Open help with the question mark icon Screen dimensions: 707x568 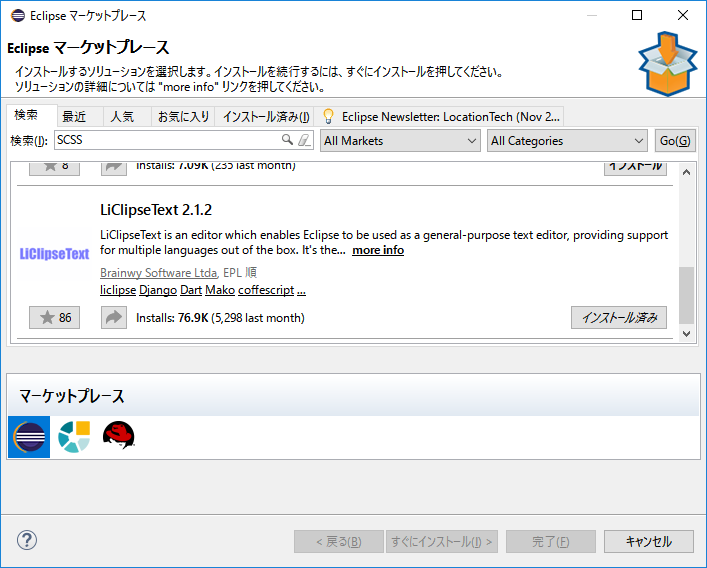pyautogui.click(x=27, y=540)
